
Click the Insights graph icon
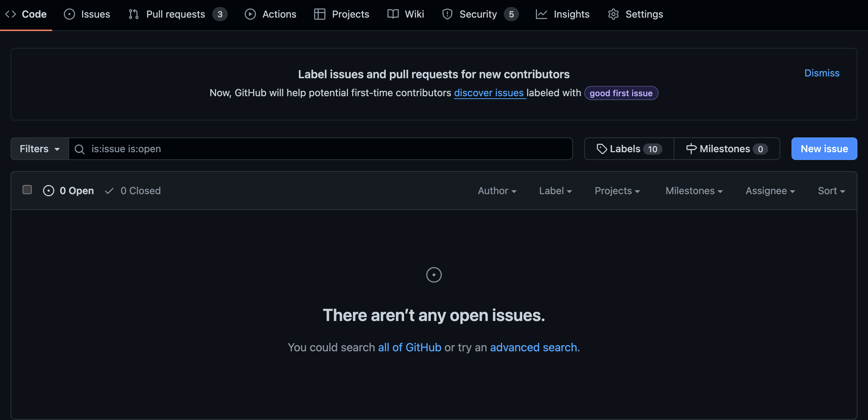click(x=541, y=14)
